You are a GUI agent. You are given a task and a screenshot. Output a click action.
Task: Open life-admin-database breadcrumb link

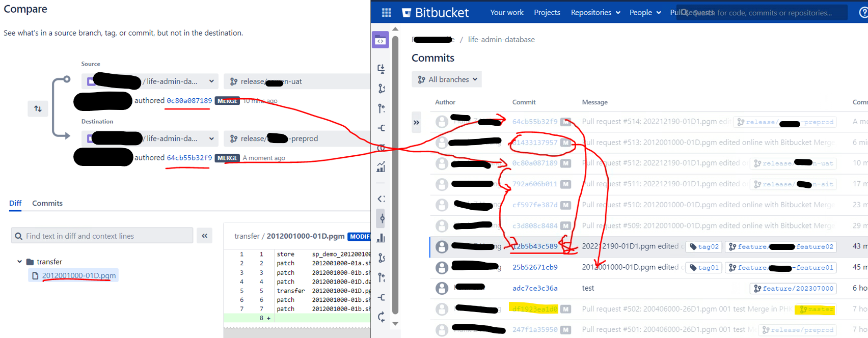pyautogui.click(x=501, y=40)
